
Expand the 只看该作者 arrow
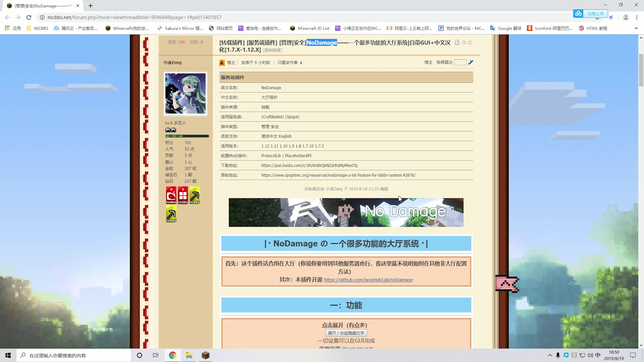(302, 63)
